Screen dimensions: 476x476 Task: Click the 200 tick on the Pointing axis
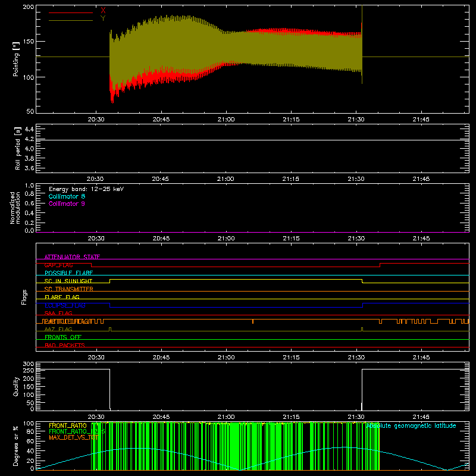pyautogui.click(x=29, y=7)
